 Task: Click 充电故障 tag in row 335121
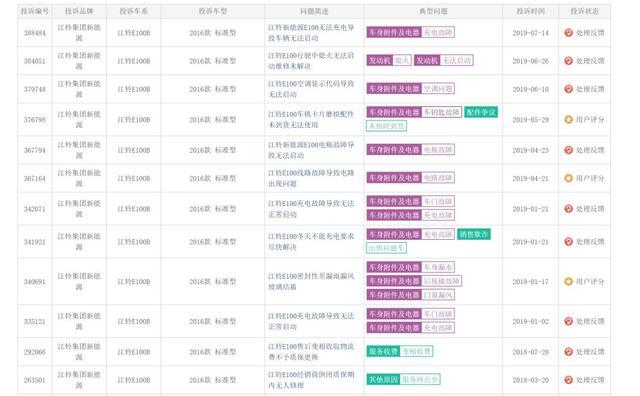(411, 328)
